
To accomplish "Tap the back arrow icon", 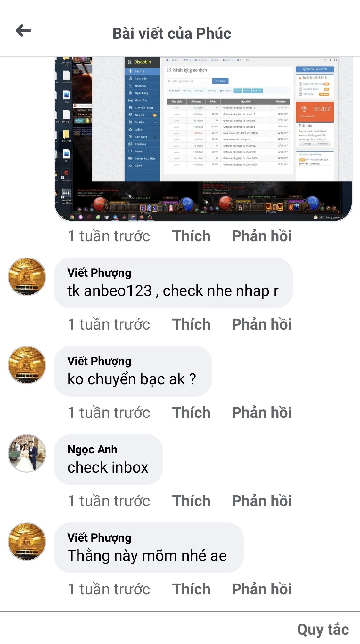I will pyautogui.click(x=23, y=31).
